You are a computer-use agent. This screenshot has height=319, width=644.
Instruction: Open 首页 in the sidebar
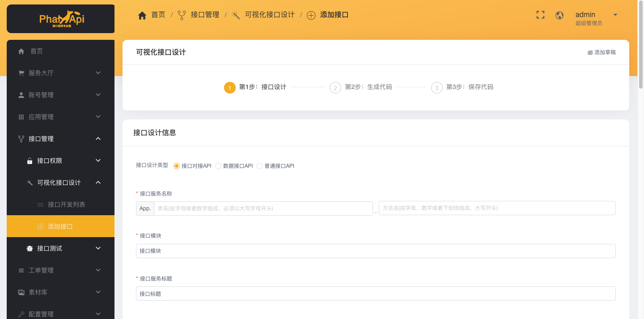(60, 51)
